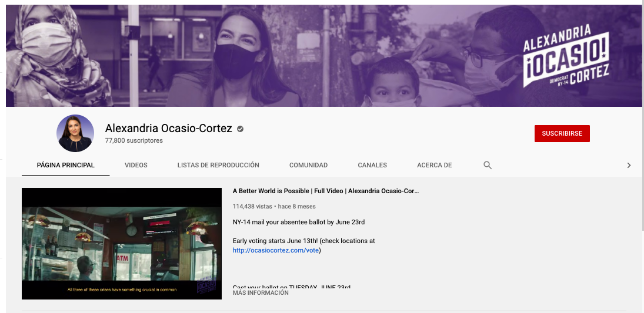Open the Página Principal tab
This screenshot has height=313, width=644.
[66, 166]
